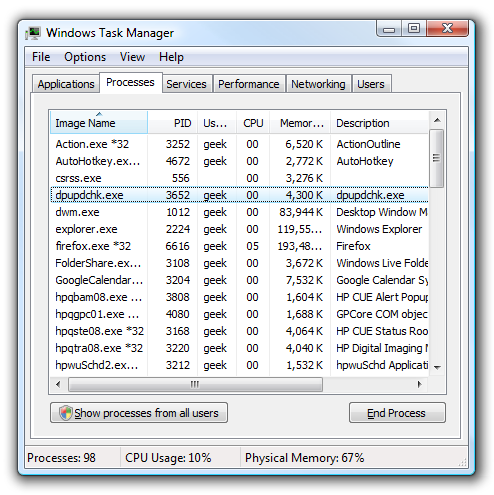
Task: Sort by the Memory column header
Action: click(300, 123)
